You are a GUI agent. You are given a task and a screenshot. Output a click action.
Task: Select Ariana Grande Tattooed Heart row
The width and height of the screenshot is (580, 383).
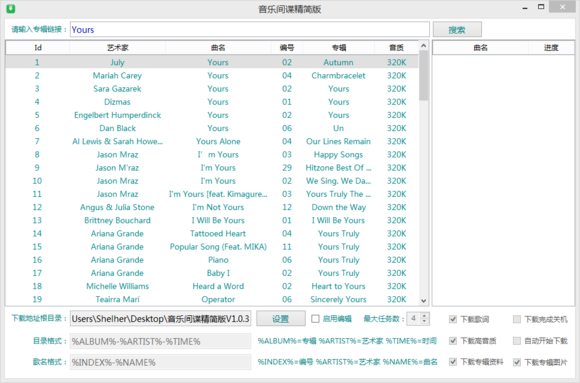coord(212,234)
